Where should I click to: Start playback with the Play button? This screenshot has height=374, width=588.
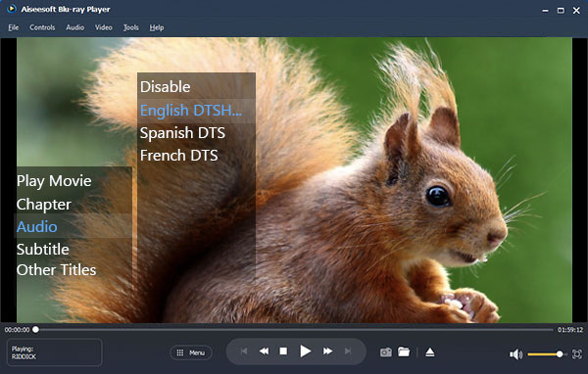305,351
